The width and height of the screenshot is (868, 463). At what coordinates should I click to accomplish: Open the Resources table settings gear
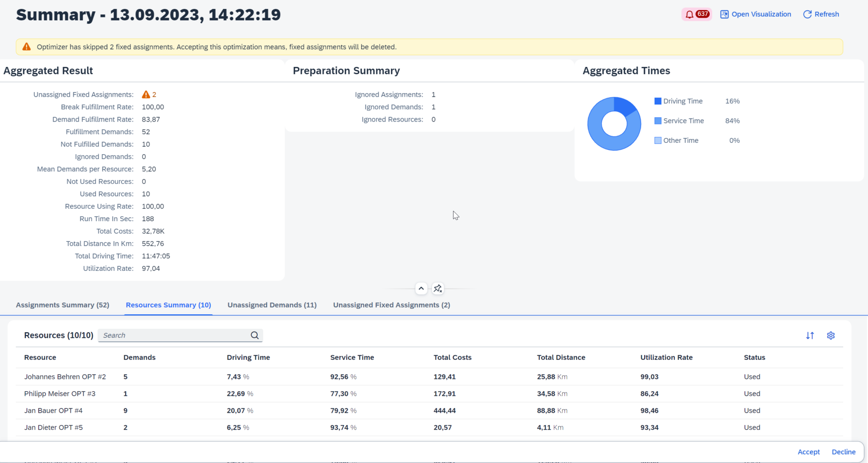(x=831, y=335)
